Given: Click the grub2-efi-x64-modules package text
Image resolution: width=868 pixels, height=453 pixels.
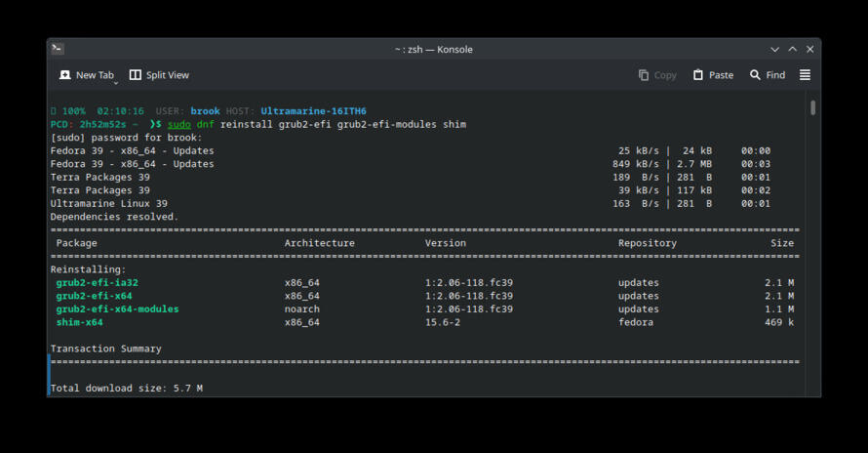Looking at the screenshot, I should pos(117,309).
